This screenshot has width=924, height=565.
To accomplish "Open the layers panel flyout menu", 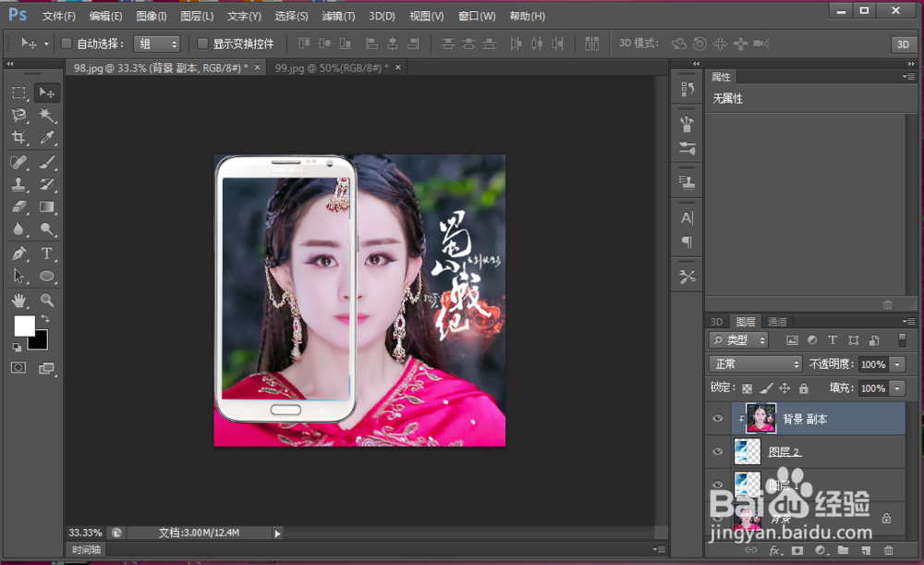I will pyautogui.click(x=908, y=322).
